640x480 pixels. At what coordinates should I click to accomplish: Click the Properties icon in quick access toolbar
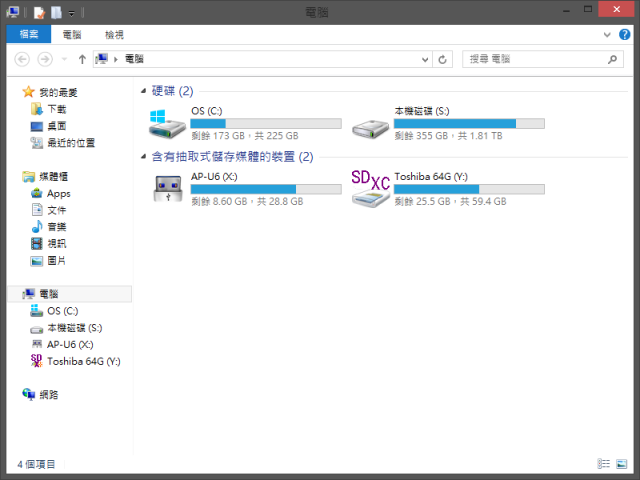click(39, 13)
